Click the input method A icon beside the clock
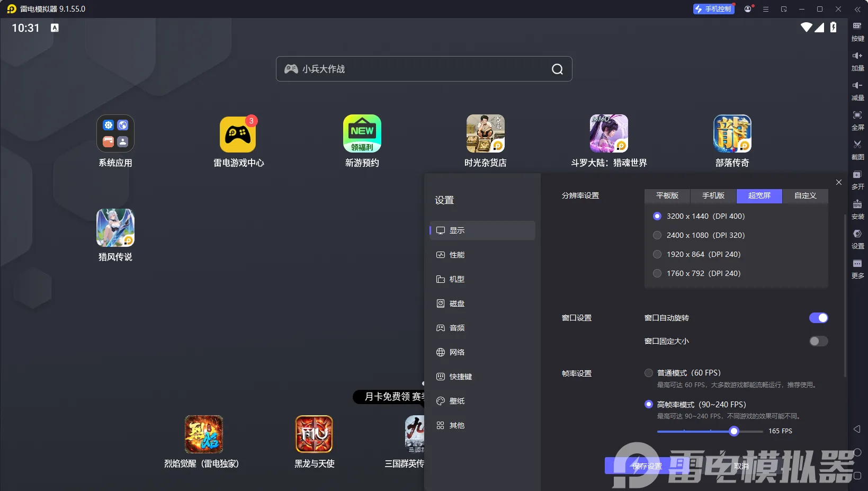The height and width of the screenshot is (491, 868). tap(55, 28)
